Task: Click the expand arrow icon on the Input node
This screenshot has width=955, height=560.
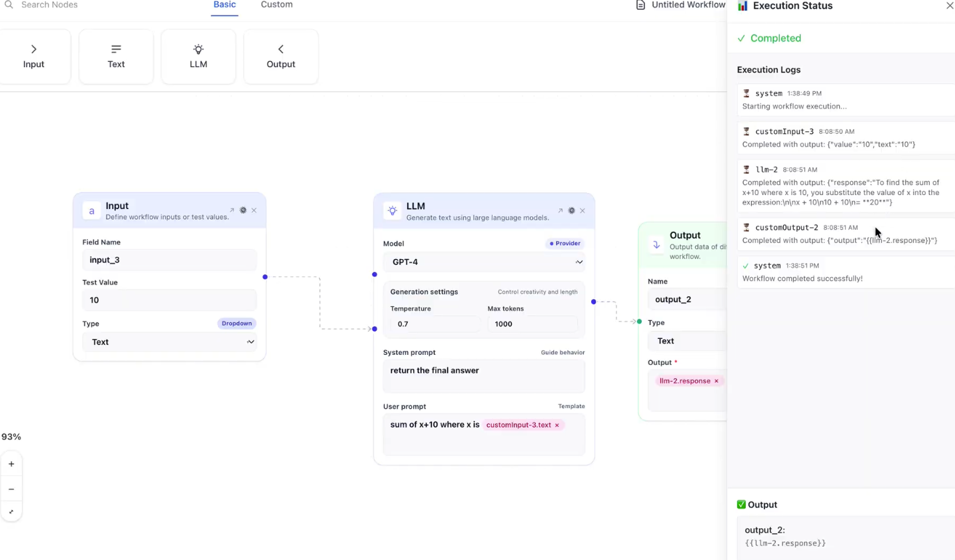Action: point(232,210)
